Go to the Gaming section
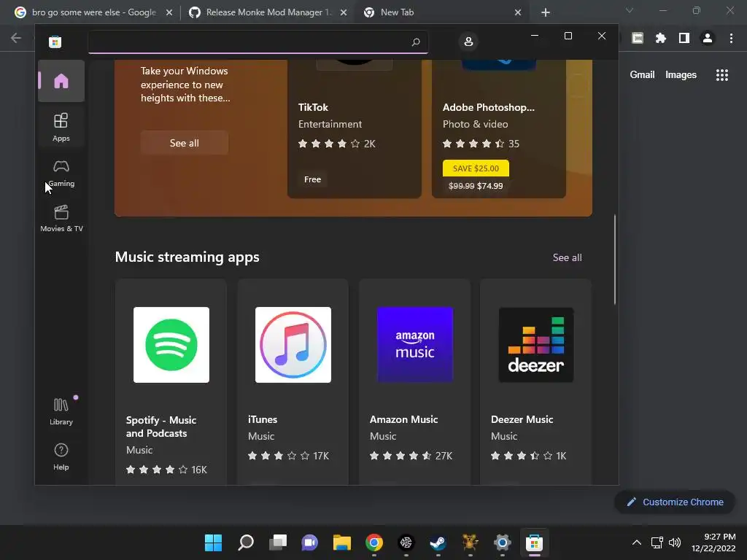The width and height of the screenshot is (747, 560). (x=61, y=173)
